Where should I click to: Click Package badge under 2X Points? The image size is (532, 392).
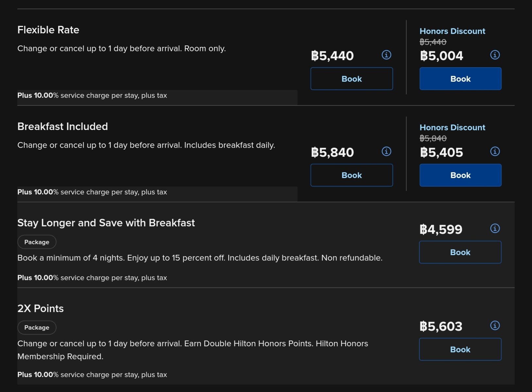(x=37, y=328)
